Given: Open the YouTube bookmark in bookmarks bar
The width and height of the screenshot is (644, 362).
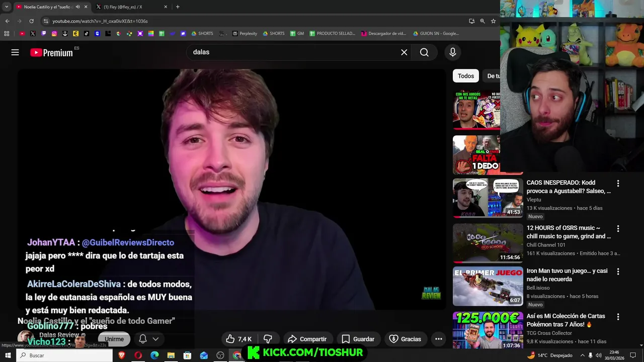Looking at the screenshot, I should [22, 34].
